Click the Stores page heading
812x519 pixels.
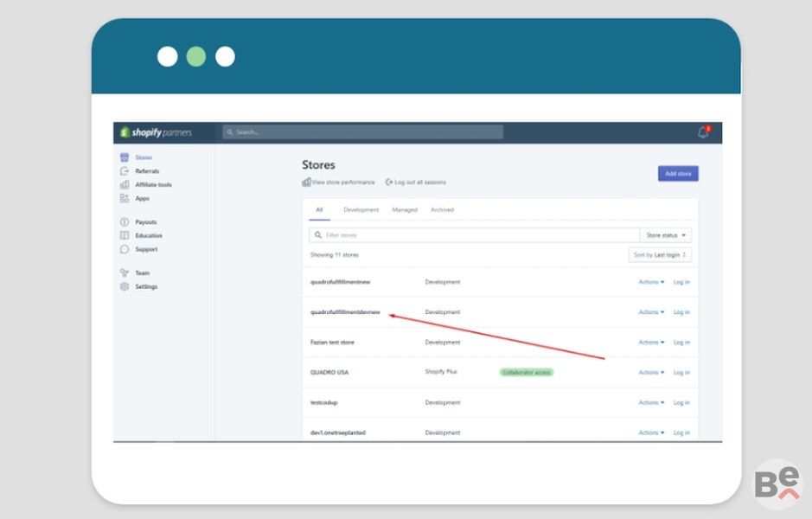point(318,164)
